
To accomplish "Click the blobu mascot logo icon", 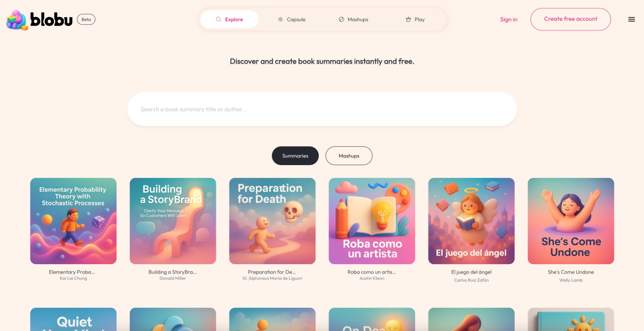I will (x=17, y=20).
